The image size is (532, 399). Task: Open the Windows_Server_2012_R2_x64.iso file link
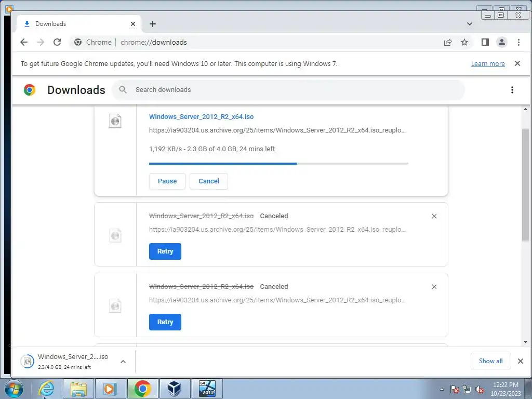point(202,117)
